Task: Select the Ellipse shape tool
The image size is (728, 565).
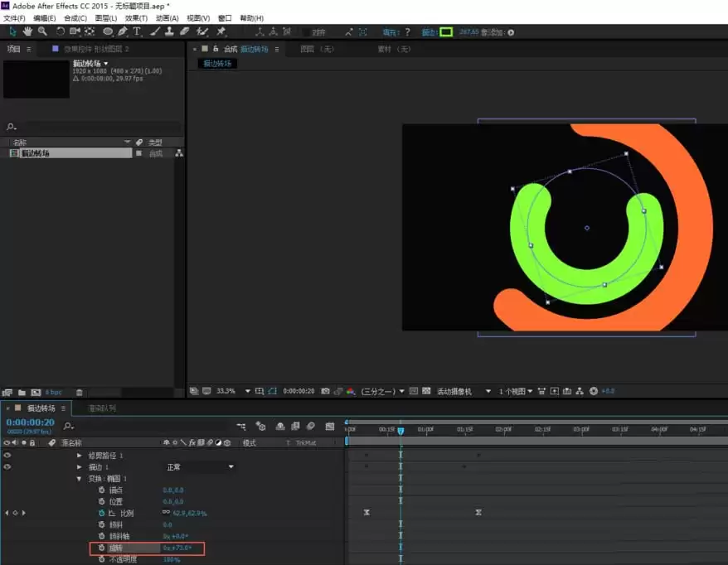Action: (108, 31)
